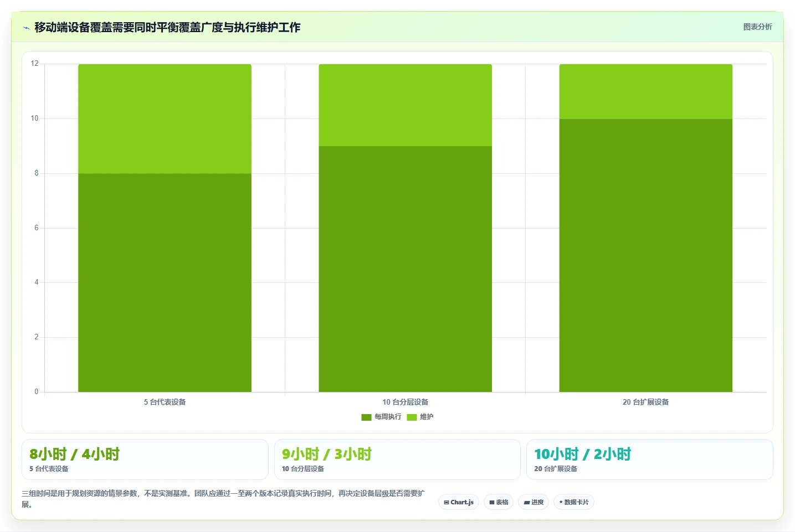Image resolution: width=795 pixels, height=532 pixels.
Task: Click the 维护 legend label
Action: point(427,417)
